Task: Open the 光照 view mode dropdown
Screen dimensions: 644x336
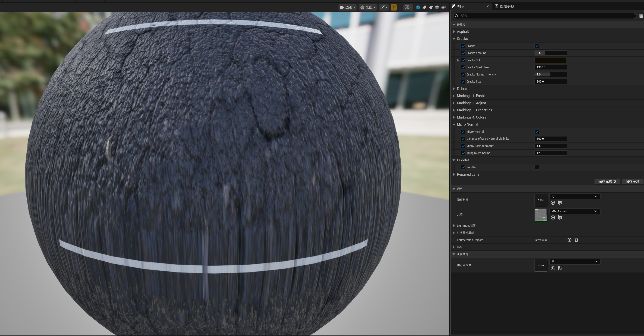Action: click(368, 7)
